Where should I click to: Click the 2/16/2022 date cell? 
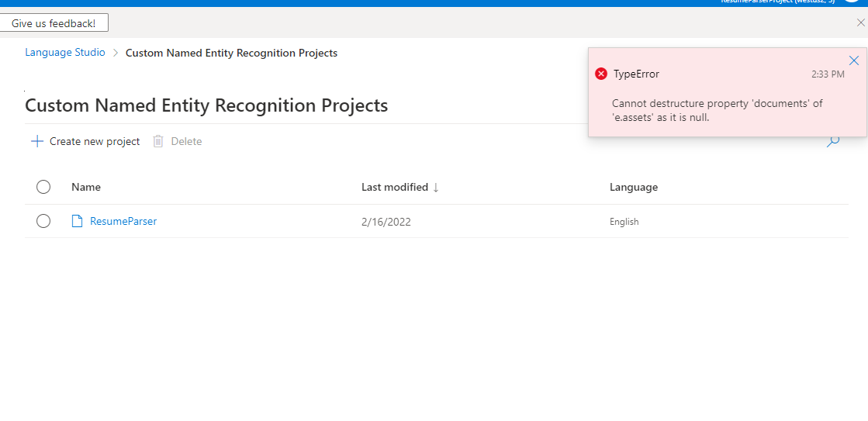pos(386,222)
